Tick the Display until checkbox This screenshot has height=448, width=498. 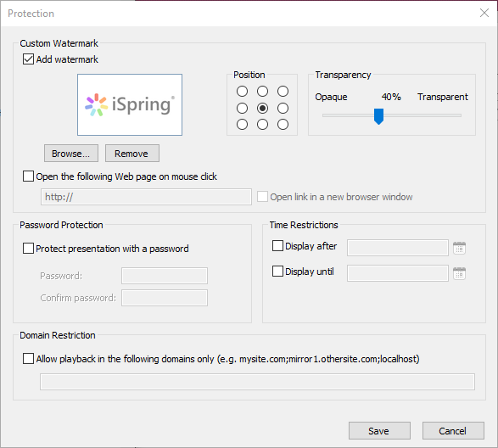(x=277, y=271)
